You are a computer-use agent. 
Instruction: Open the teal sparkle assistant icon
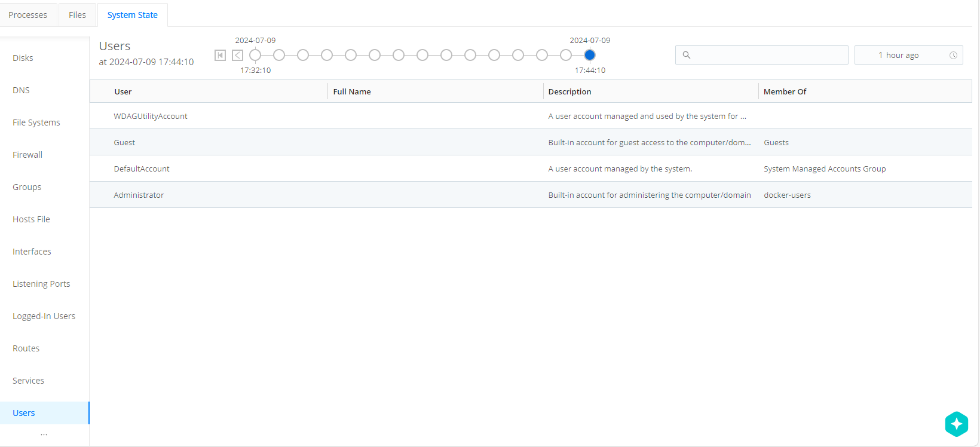pyautogui.click(x=956, y=424)
